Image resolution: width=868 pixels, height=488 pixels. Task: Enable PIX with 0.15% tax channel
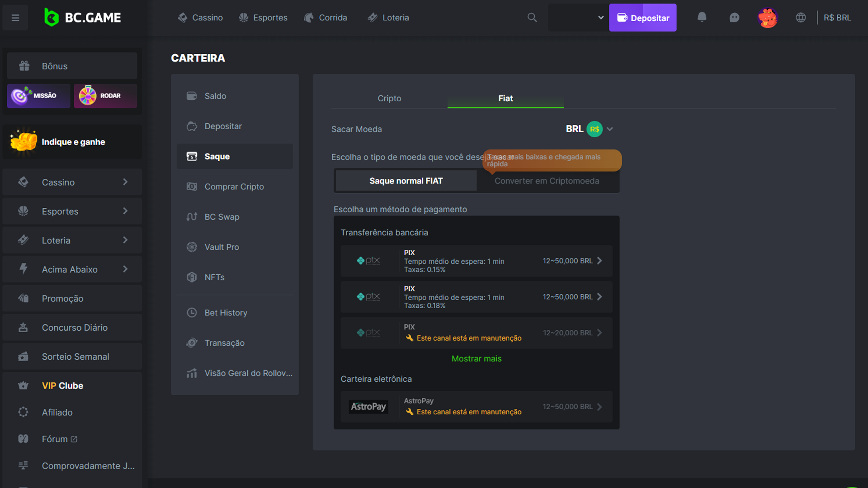click(x=476, y=260)
